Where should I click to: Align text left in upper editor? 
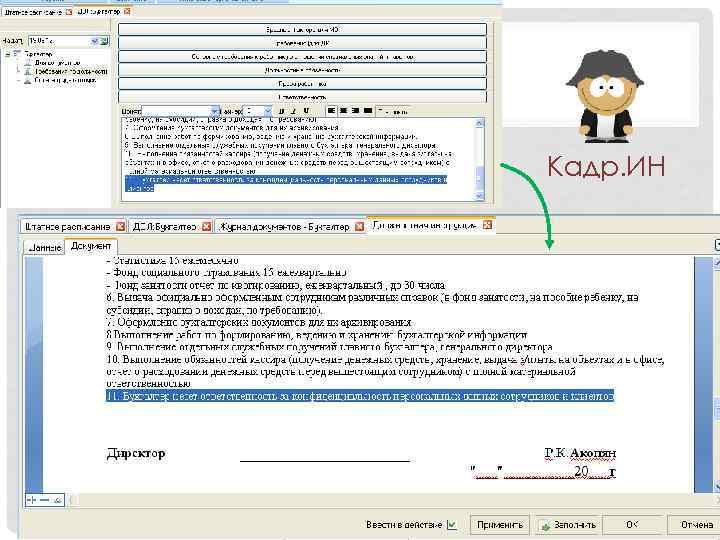point(332,111)
